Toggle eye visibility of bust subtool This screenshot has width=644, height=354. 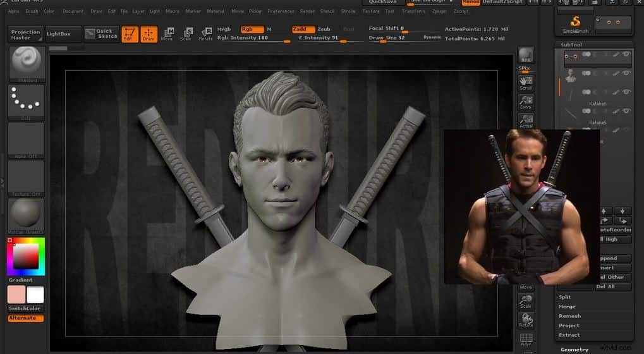(x=626, y=73)
